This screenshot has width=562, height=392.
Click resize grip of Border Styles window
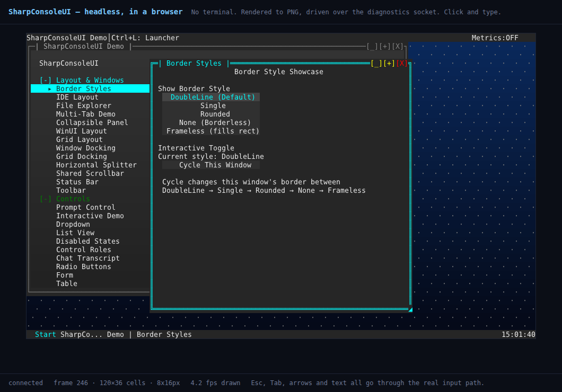click(x=410, y=309)
